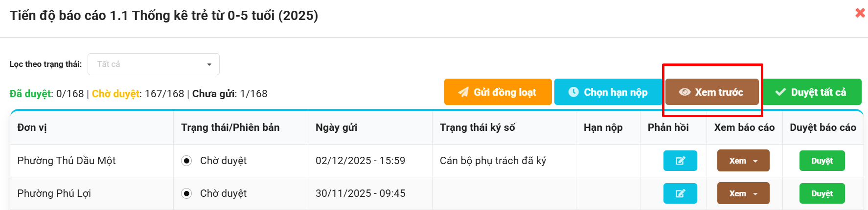Image resolution: width=868 pixels, height=210 pixels.
Task: Click the Trạng thái/Phiên bản column header
Action: point(230,127)
